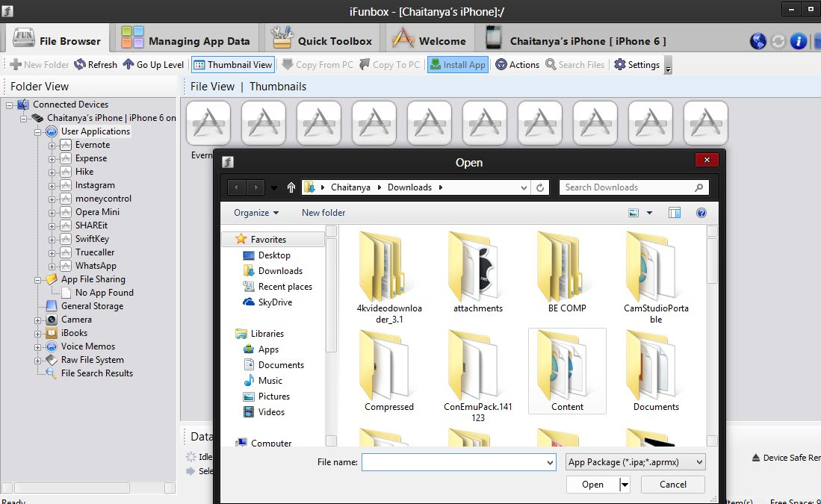This screenshot has width=821, height=504.
Task: Open iFunbox Settings
Action: click(636, 65)
